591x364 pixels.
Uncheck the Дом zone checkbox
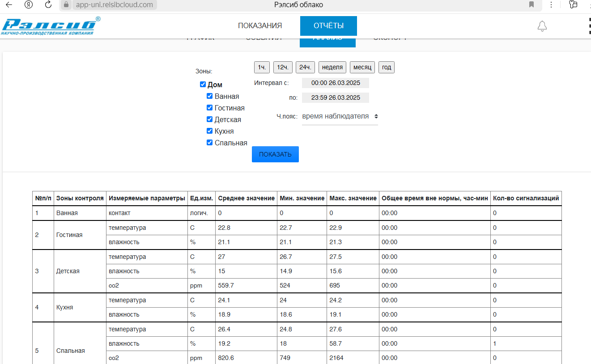click(203, 85)
